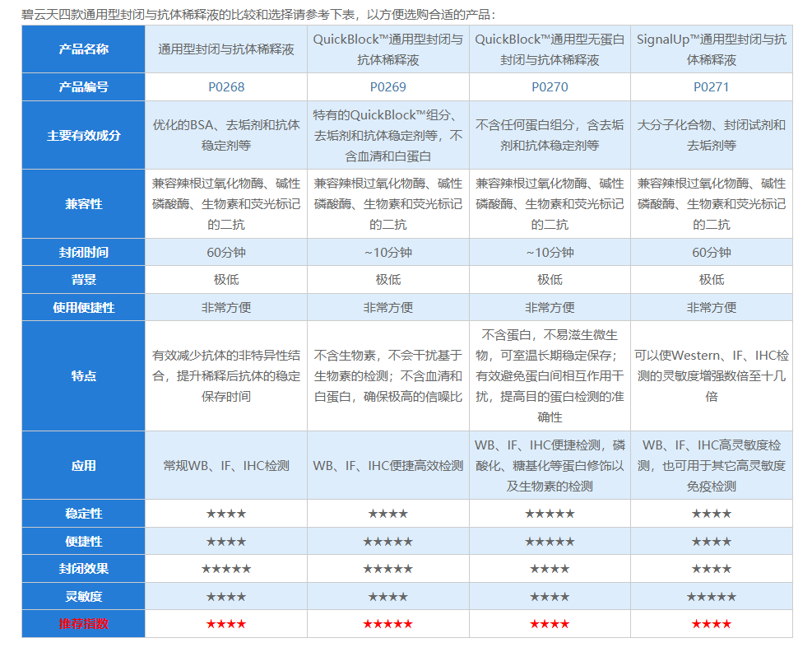Click the QuickBlock™通用型封闭与抗体稀释液 column header
The height and width of the screenshot is (652, 812).
coord(387,50)
